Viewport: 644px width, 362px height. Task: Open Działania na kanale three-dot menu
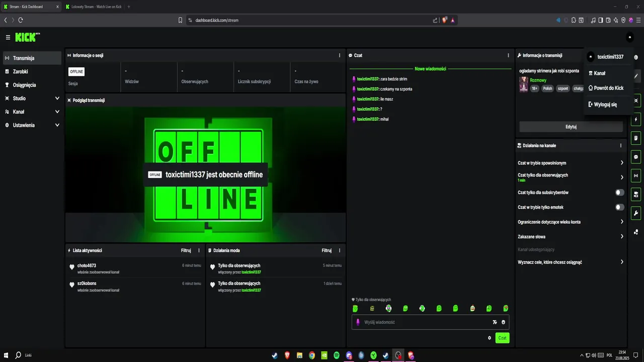click(621, 145)
